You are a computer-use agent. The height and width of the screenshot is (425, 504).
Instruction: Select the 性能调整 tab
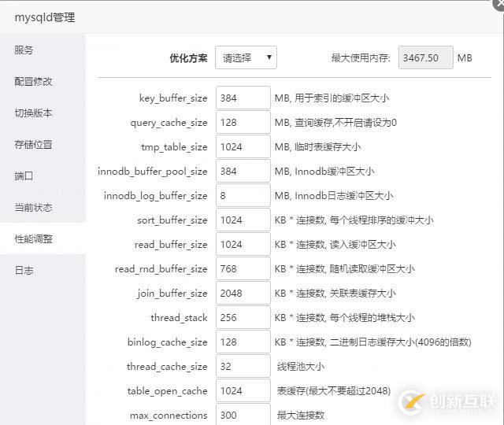[43, 239]
